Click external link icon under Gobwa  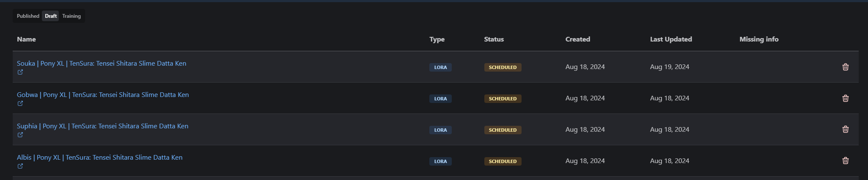pos(20,104)
